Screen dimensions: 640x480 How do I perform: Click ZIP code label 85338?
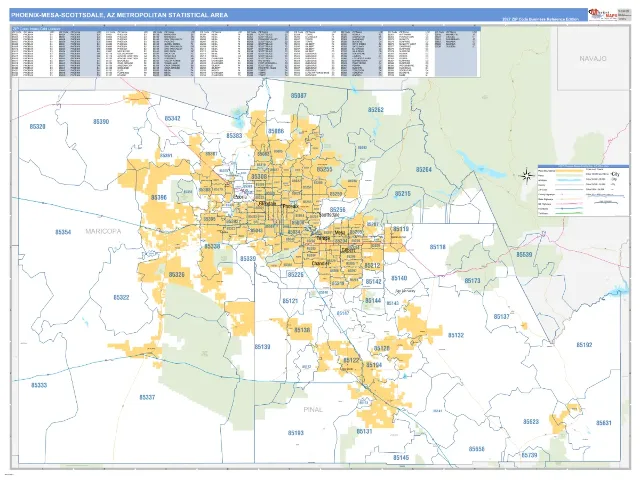pyautogui.click(x=212, y=247)
